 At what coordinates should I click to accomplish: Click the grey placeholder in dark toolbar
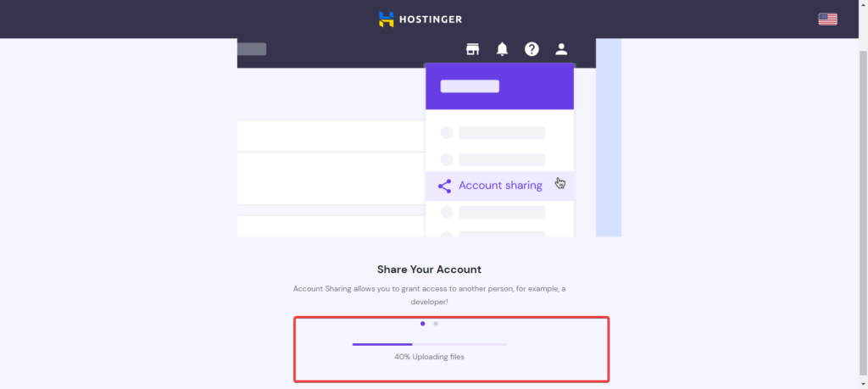click(x=252, y=49)
